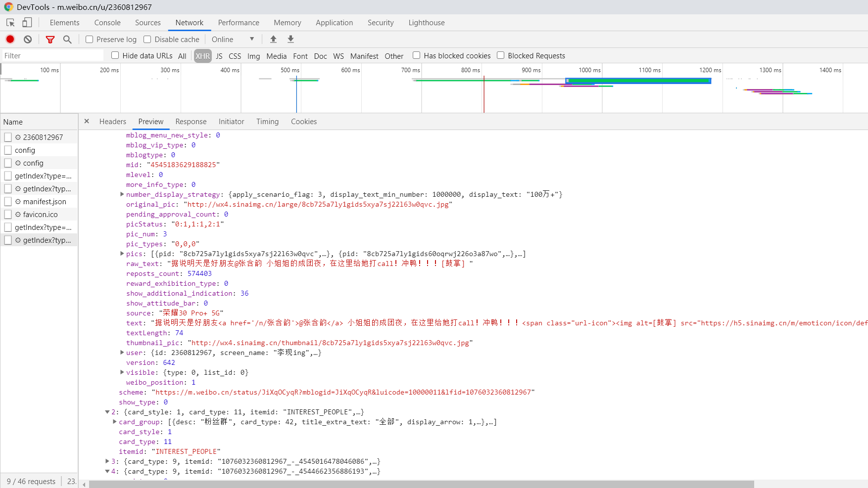Expand the card_group array
The width and height of the screenshot is (868, 488).
tap(114, 422)
